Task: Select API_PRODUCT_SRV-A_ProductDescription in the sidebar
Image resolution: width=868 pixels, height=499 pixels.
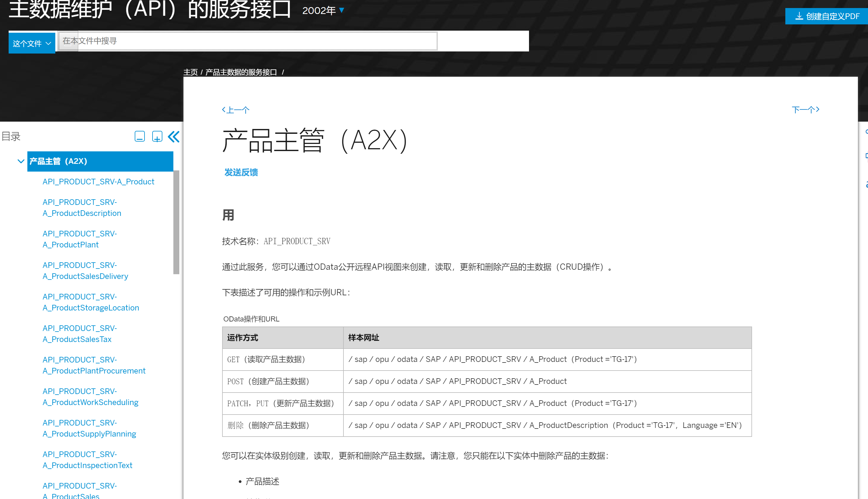Action: [82, 207]
